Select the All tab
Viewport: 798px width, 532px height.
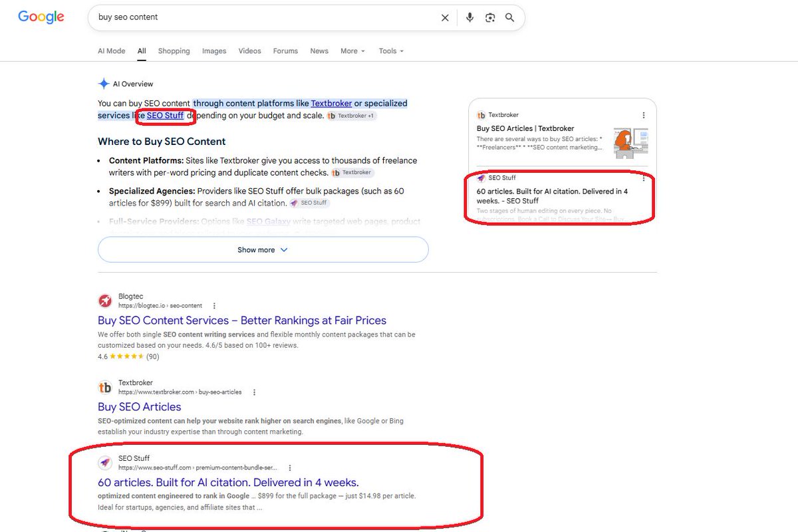click(142, 51)
